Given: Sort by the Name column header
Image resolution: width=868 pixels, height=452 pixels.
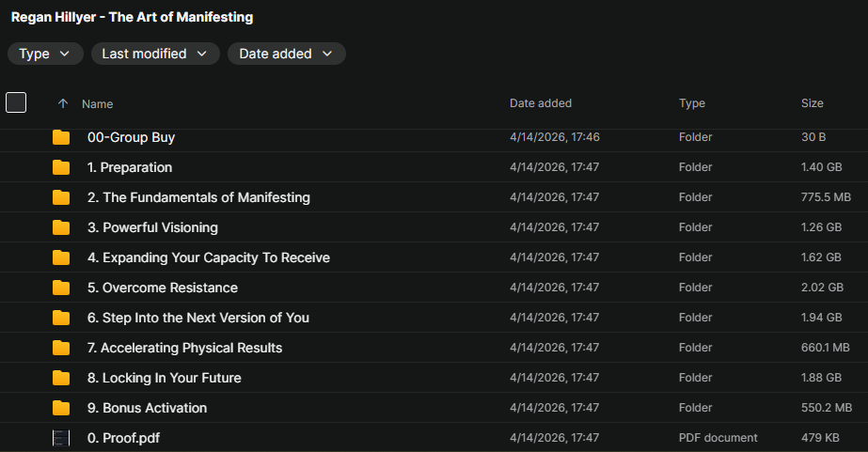Looking at the screenshot, I should (97, 103).
